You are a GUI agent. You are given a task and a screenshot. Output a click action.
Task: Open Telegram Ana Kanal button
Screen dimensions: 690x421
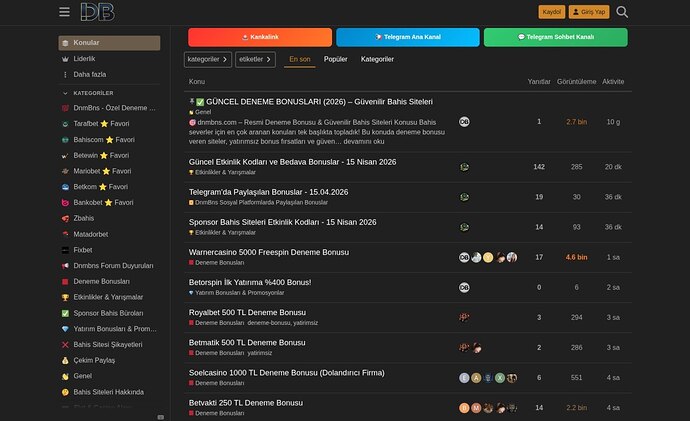point(408,37)
